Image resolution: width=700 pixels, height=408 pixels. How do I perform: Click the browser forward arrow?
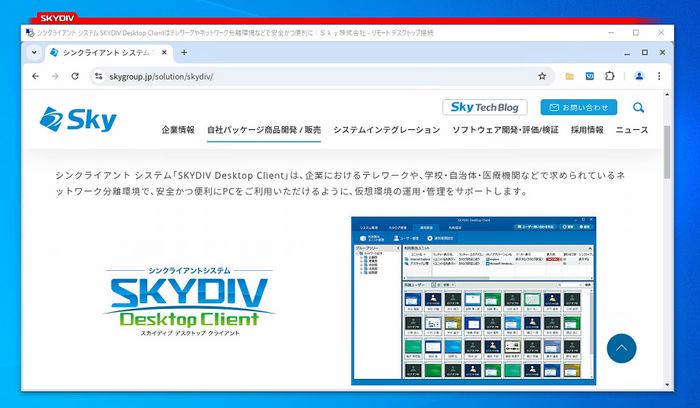point(55,76)
